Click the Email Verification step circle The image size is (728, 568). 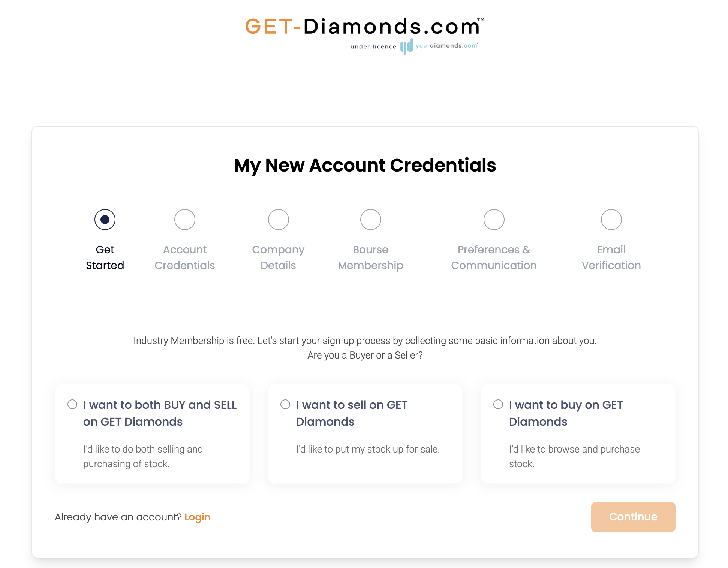coord(611,220)
